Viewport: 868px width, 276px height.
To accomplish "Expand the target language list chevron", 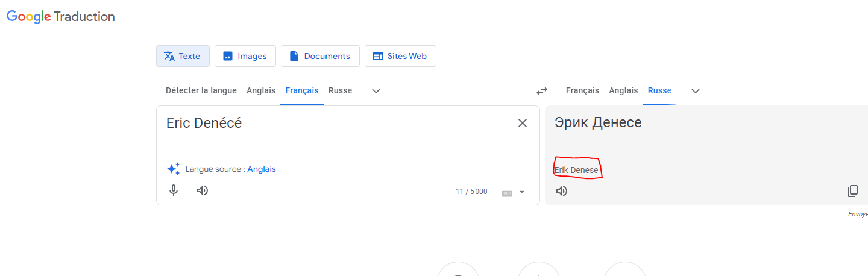I will click(x=696, y=91).
